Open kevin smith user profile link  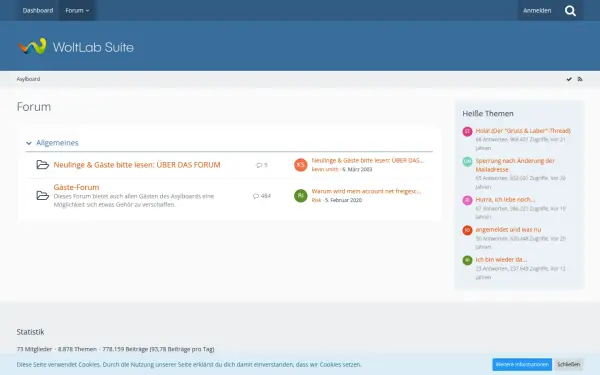coord(325,169)
